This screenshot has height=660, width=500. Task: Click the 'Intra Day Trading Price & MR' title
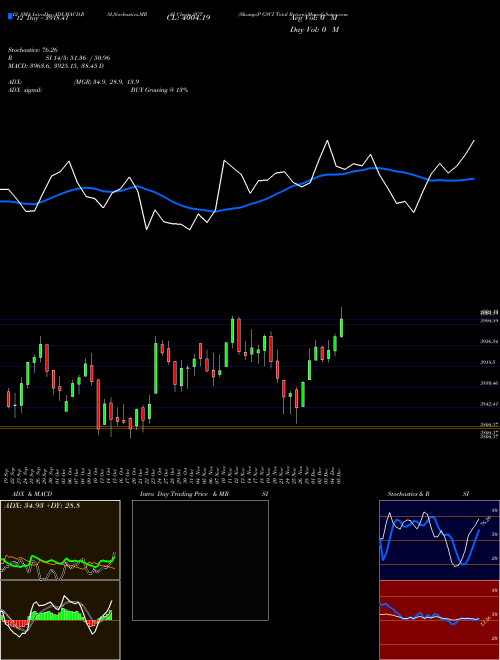(x=185, y=494)
